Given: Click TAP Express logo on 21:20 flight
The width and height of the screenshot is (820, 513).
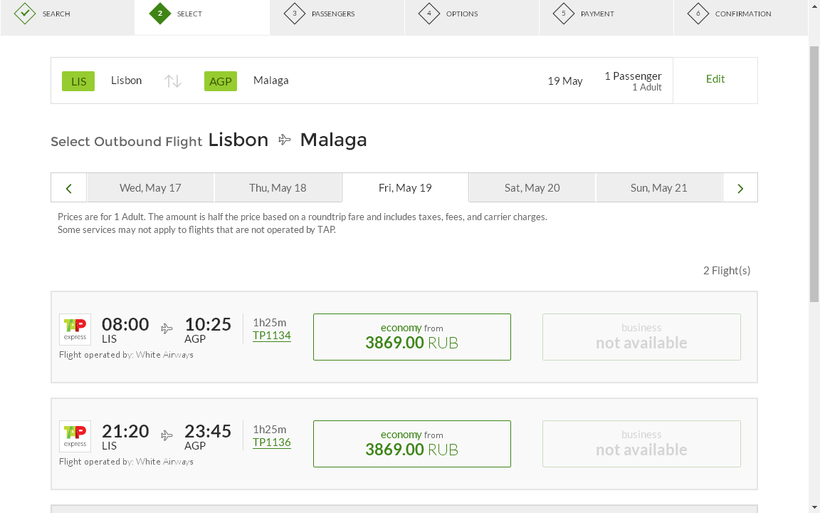Looking at the screenshot, I should tap(75, 436).
